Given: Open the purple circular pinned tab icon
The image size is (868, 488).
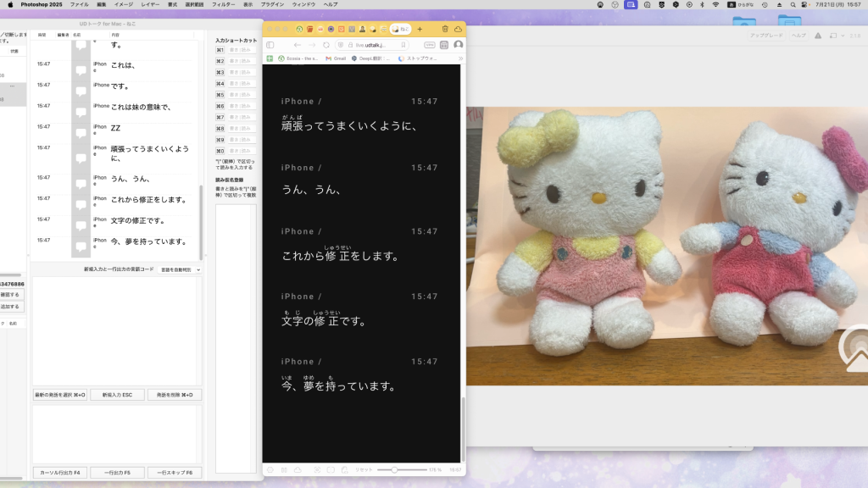Looking at the screenshot, I should 331,29.
